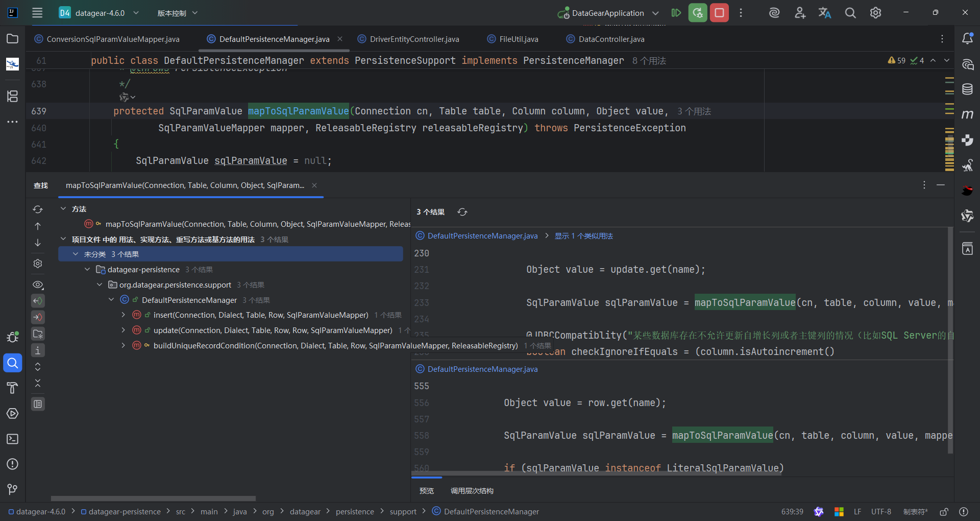980x521 pixels.
Task: Click horizontal scrollbar of usages tree
Action: [153, 499]
